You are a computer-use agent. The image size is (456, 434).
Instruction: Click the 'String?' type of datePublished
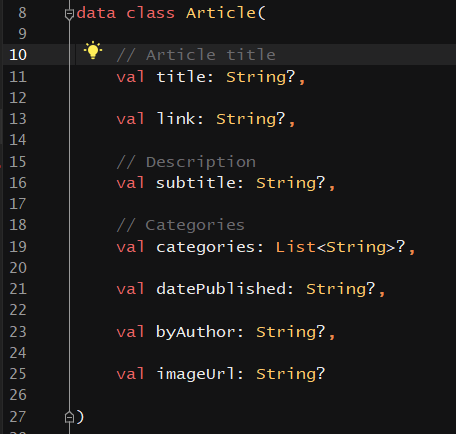[341, 289]
